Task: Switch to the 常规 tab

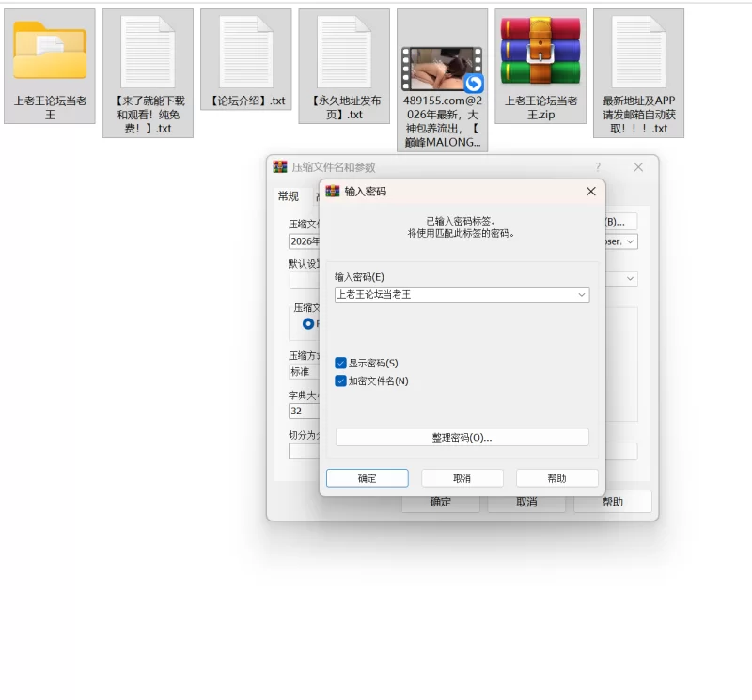Action: 289,196
